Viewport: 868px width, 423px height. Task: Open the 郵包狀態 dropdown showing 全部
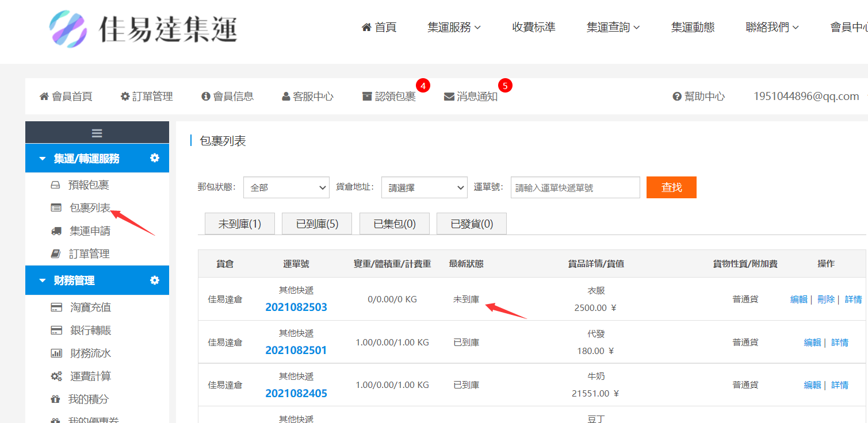(x=286, y=187)
